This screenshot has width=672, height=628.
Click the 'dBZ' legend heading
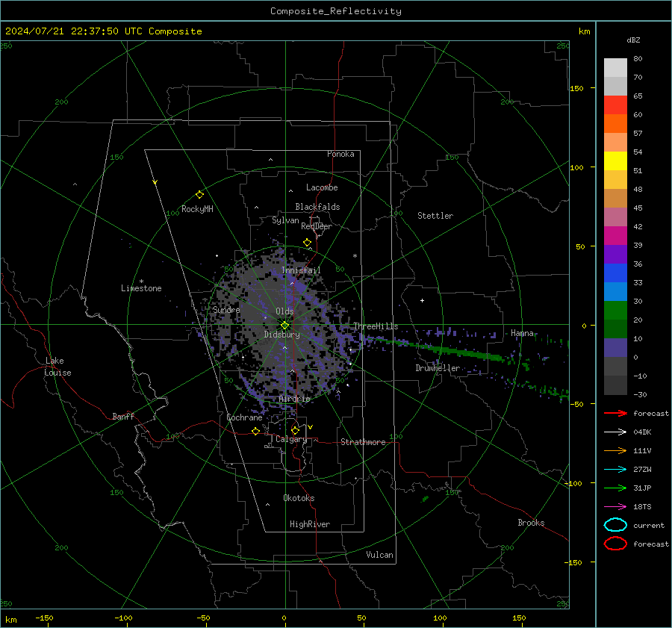coord(633,40)
